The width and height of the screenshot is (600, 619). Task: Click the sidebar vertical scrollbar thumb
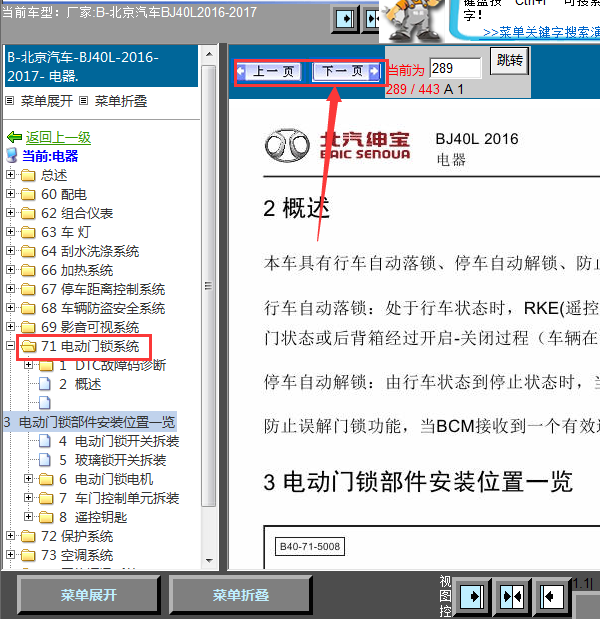pyautogui.click(x=209, y=285)
